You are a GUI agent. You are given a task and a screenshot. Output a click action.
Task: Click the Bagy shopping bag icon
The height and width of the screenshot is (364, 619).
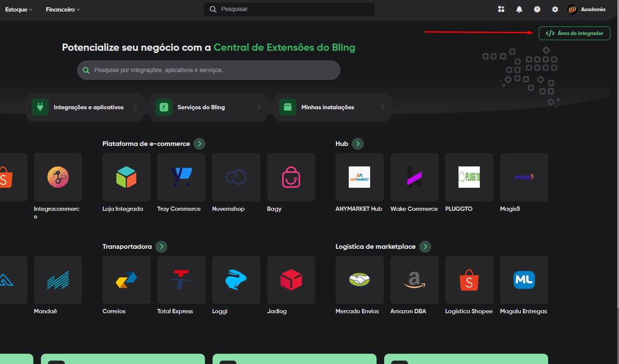[291, 178]
